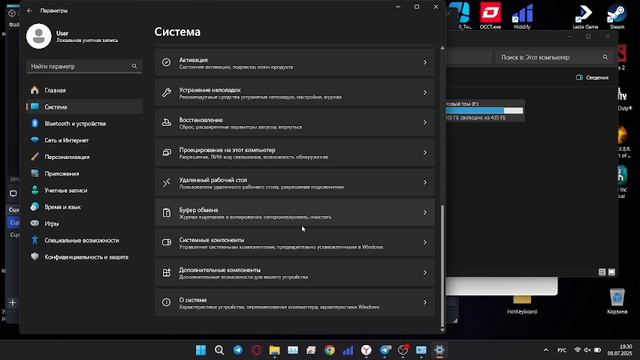Screen dimensions: 640x360
Task: Click the Найти параметр search field
Action: (84, 66)
